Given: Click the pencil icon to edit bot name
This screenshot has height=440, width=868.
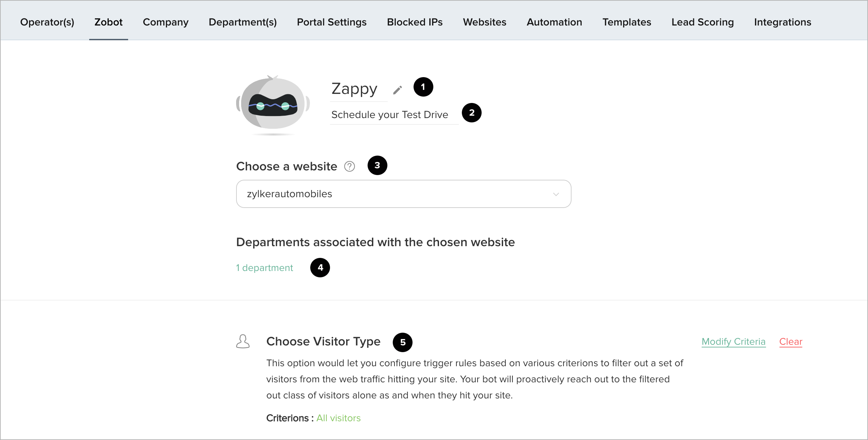Looking at the screenshot, I should 397,89.
